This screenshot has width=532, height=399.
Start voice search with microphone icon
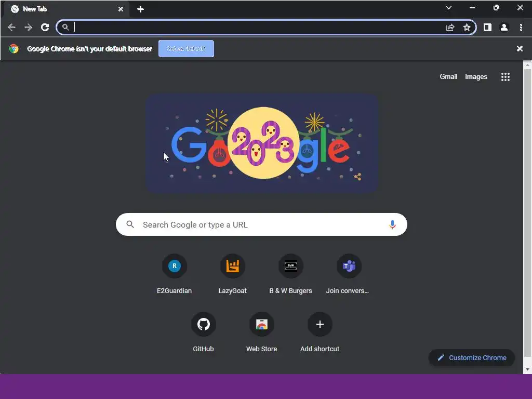point(392,224)
